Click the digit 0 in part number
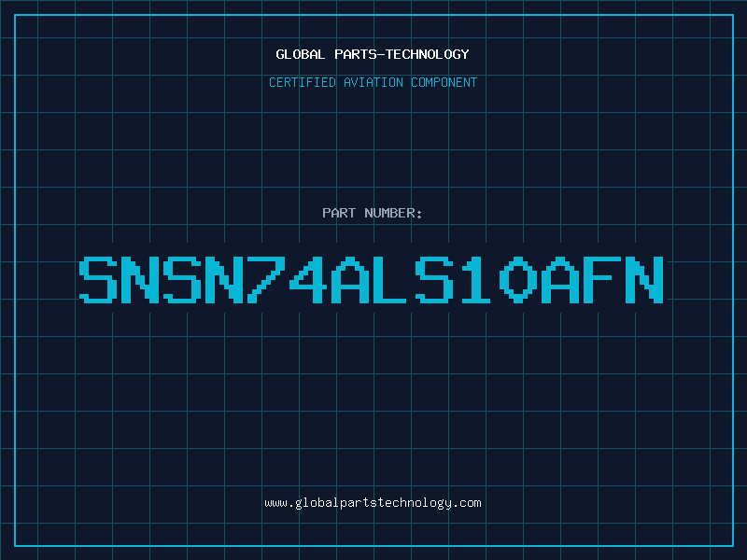747x560 pixels. (x=518, y=280)
